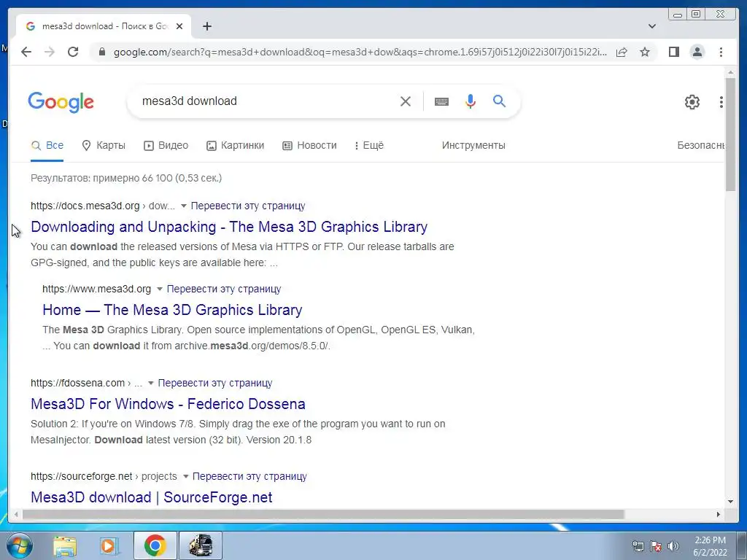Select the Все results tab
The height and width of the screenshot is (560, 747).
[x=47, y=145]
